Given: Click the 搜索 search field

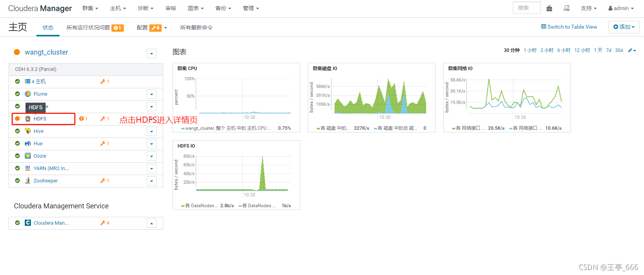Looking at the screenshot, I should tap(526, 8).
